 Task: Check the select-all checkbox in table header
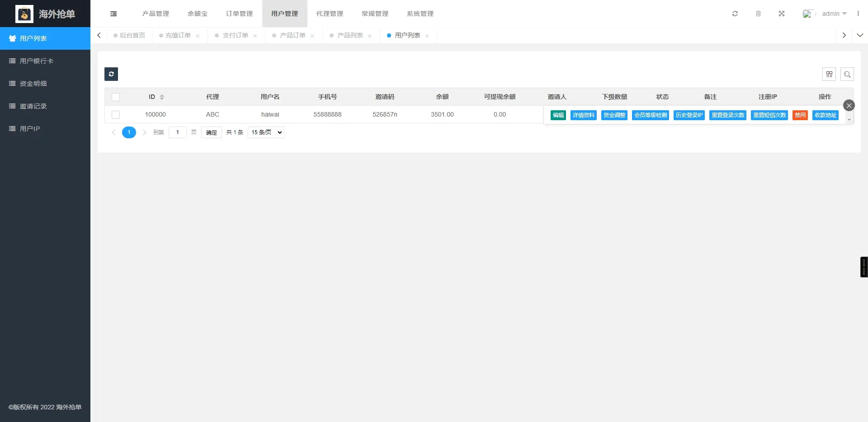(x=116, y=97)
